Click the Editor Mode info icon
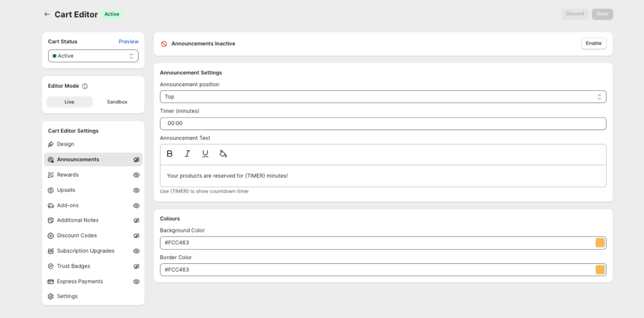This screenshot has height=318, width=644. click(x=85, y=86)
